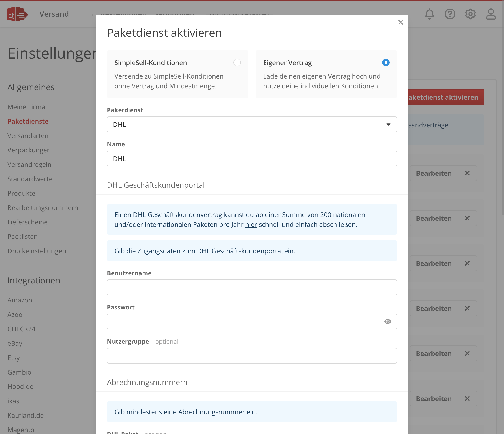This screenshot has width=504, height=434.
Task: Toggle password visibility eye icon
Action: pyautogui.click(x=388, y=321)
